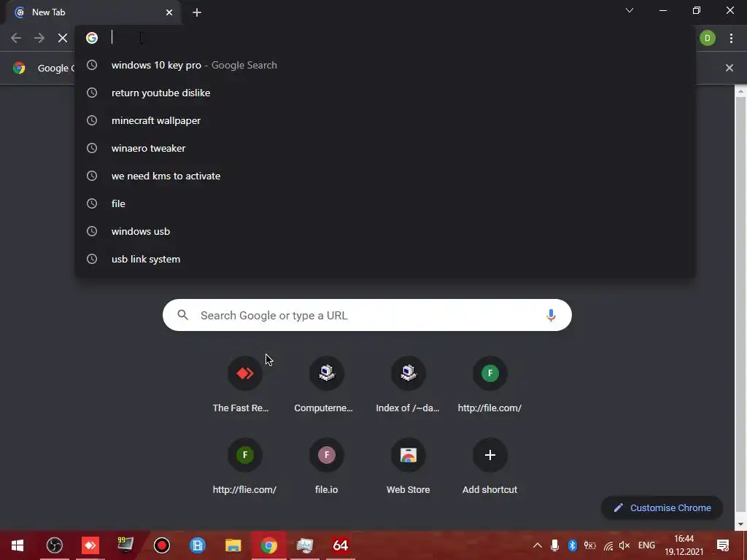Open the notification action center
The image size is (747, 560).
[x=723, y=545]
